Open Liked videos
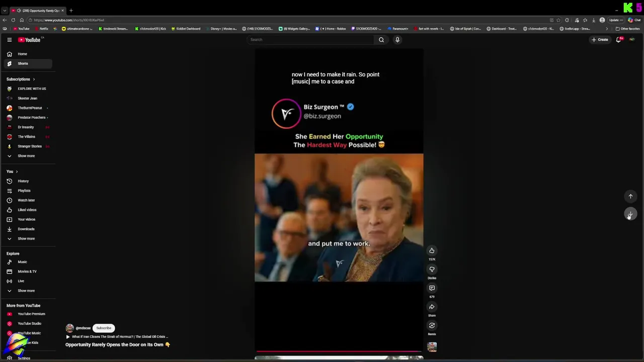This screenshot has width=644, height=362. (x=28, y=210)
